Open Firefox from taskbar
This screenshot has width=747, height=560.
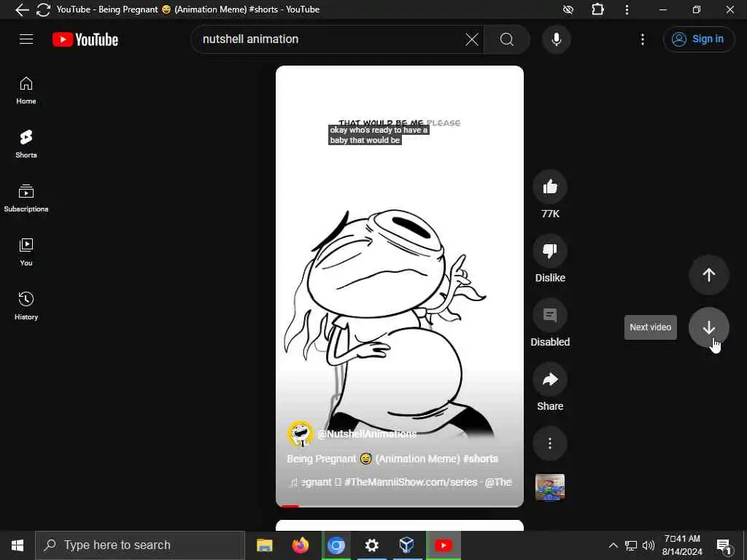pos(300,545)
